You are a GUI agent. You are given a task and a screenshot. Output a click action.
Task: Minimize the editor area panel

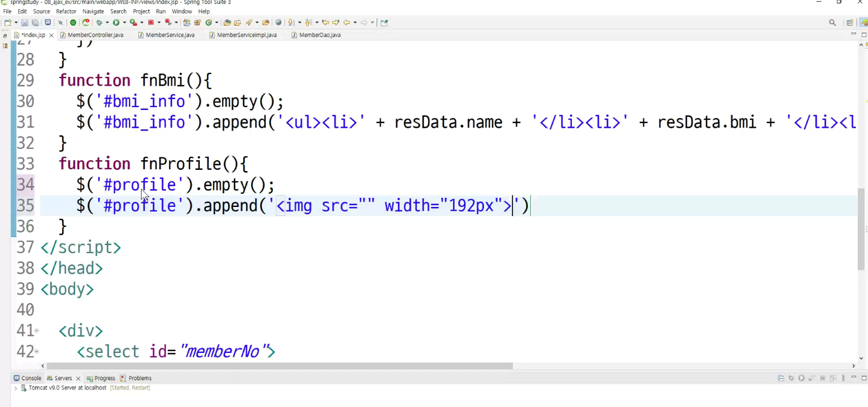click(x=854, y=34)
